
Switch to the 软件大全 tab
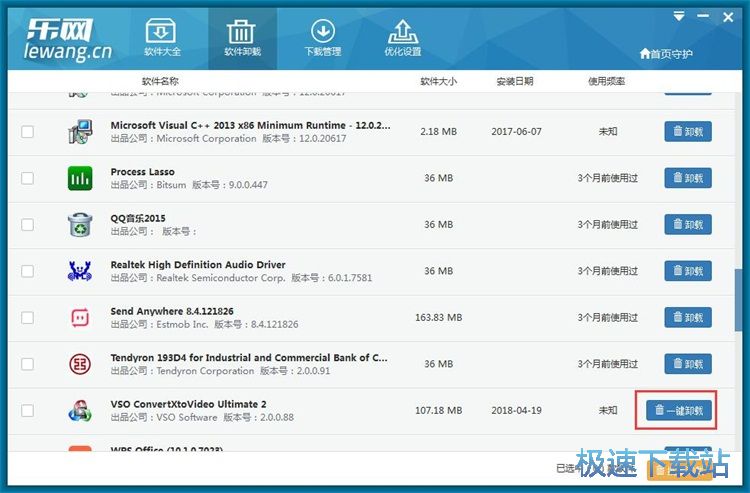tap(161, 39)
